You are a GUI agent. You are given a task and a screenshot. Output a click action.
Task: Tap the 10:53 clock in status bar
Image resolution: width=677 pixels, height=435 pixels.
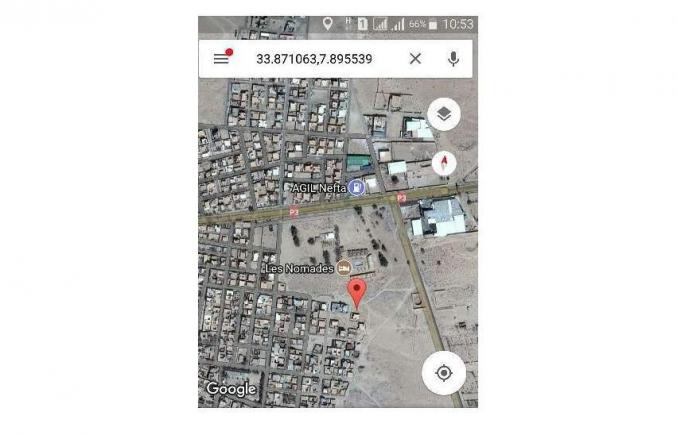point(458,24)
